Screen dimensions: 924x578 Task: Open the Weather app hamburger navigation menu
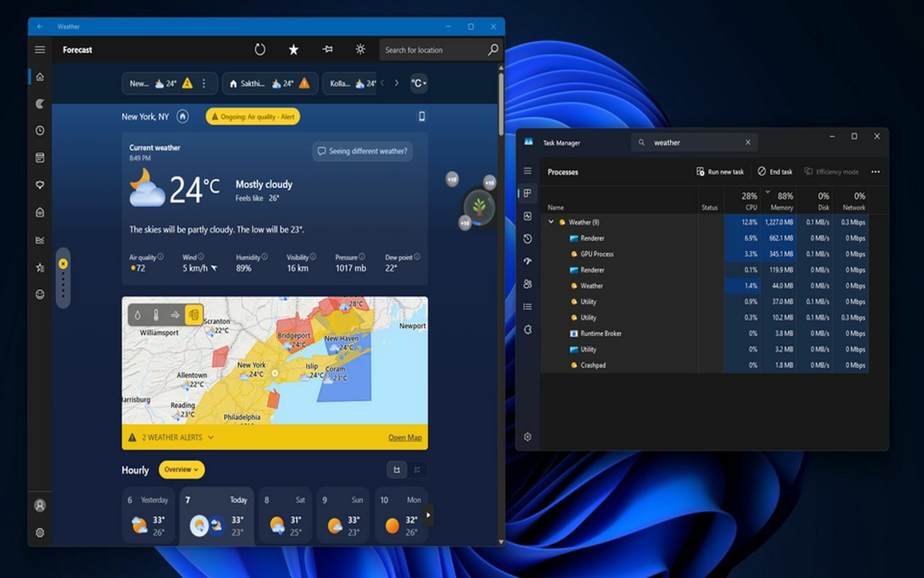click(40, 49)
